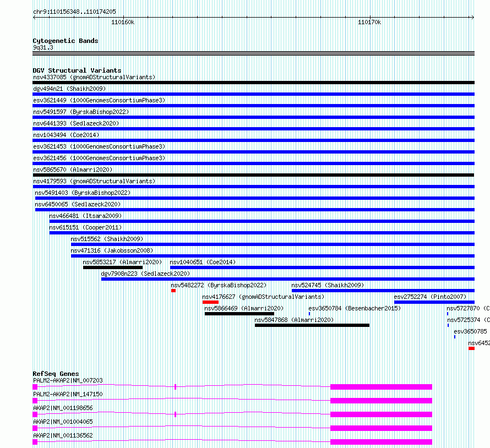Open nsv5866469 (Almarri2020) label
490x448 pixels.
[x=244, y=308]
